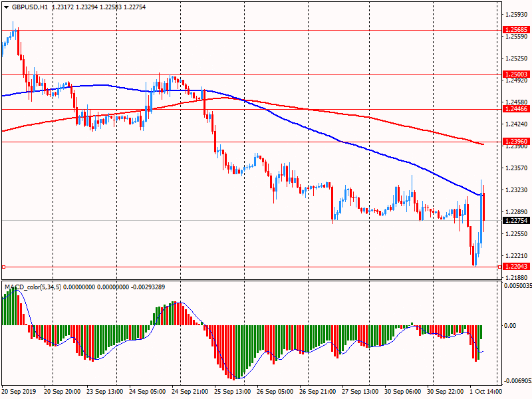The image size is (532, 399).
Task: Click the 1.22550 price scale value
Action: (517, 234)
